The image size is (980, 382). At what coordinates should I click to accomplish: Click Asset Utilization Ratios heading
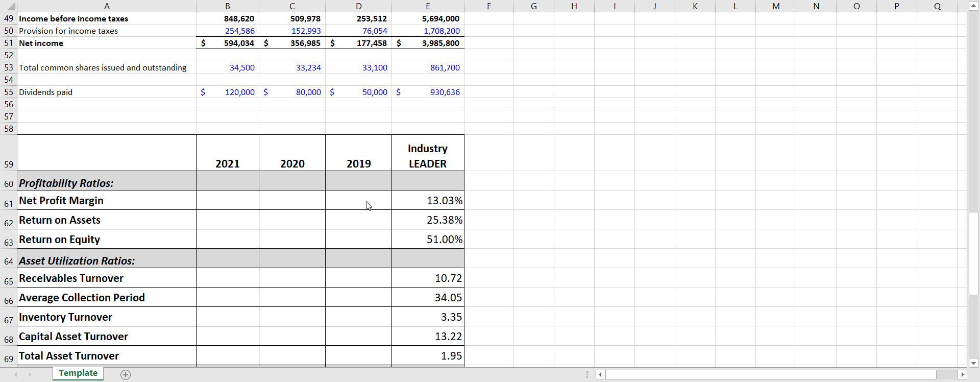[x=77, y=260]
